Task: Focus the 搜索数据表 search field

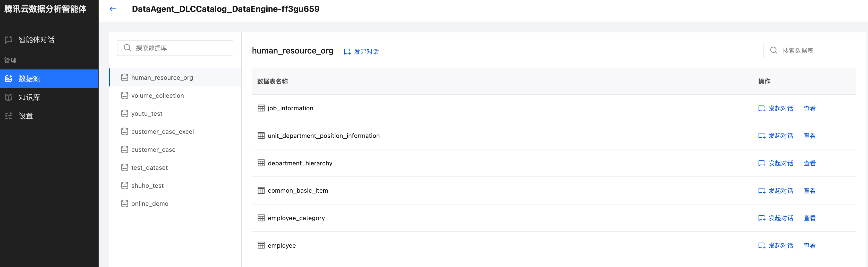Action: (x=809, y=50)
